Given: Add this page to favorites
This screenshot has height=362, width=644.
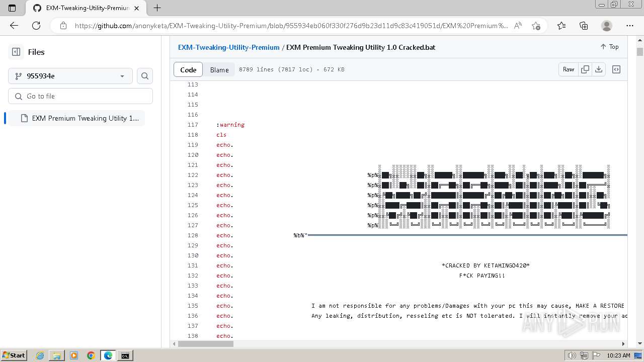Looking at the screenshot, I should pos(536,26).
